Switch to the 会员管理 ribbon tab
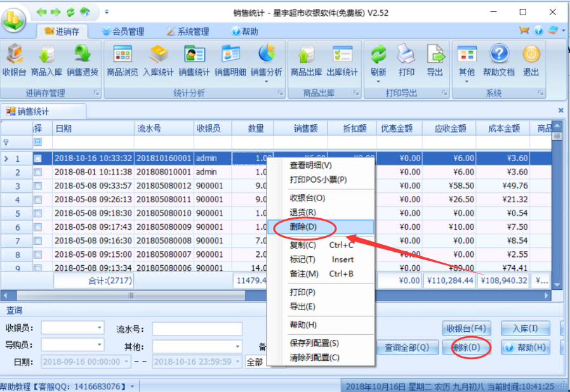 pos(123,31)
